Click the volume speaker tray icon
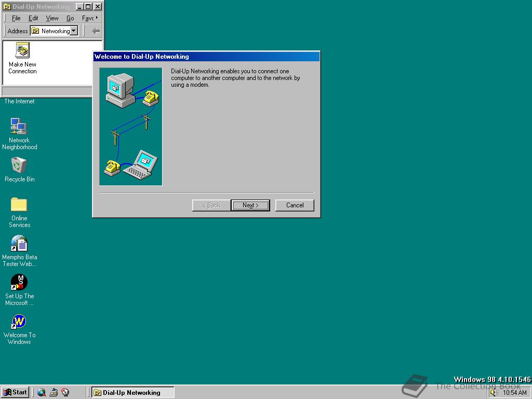 click(494, 393)
